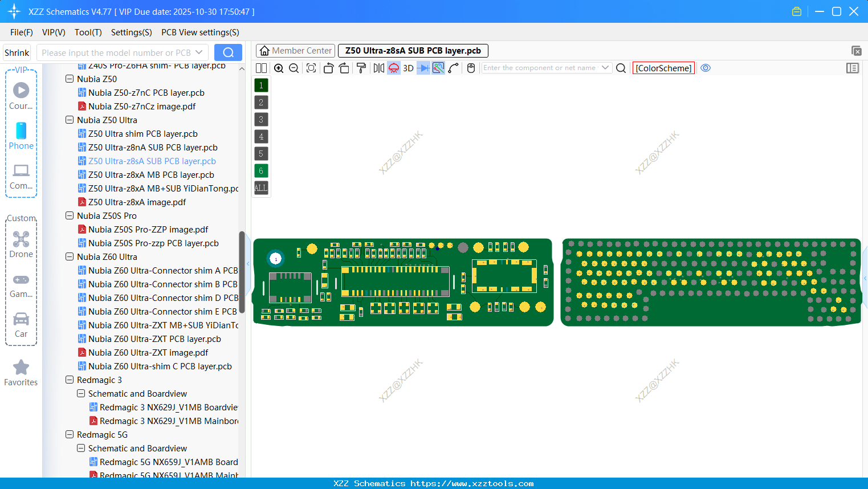Select the split-screen view icon
The width and height of the screenshot is (868, 489).
point(261,68)
